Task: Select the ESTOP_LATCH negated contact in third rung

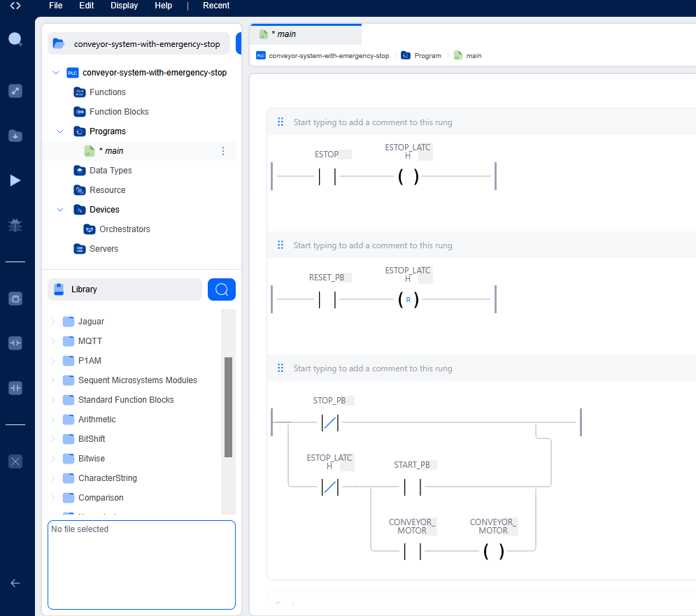Action: (x=329, y=487)
